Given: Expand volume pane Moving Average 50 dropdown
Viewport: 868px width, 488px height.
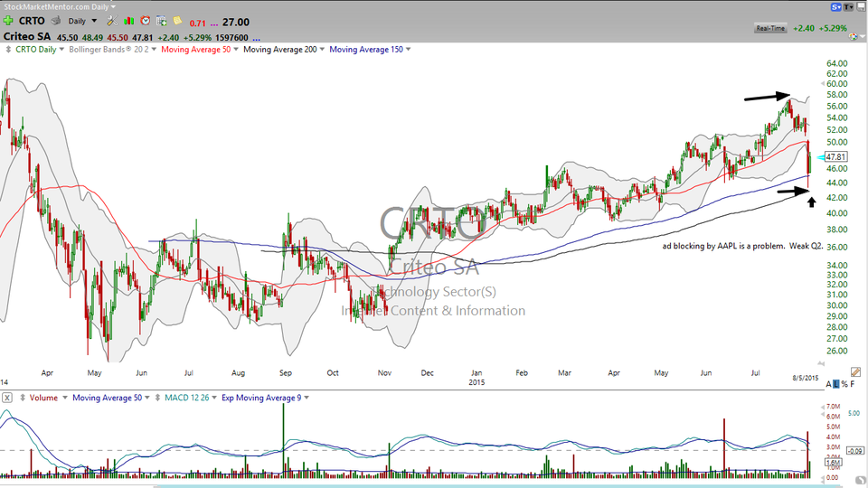Looking at the screenshot, I should coord(147,398).
